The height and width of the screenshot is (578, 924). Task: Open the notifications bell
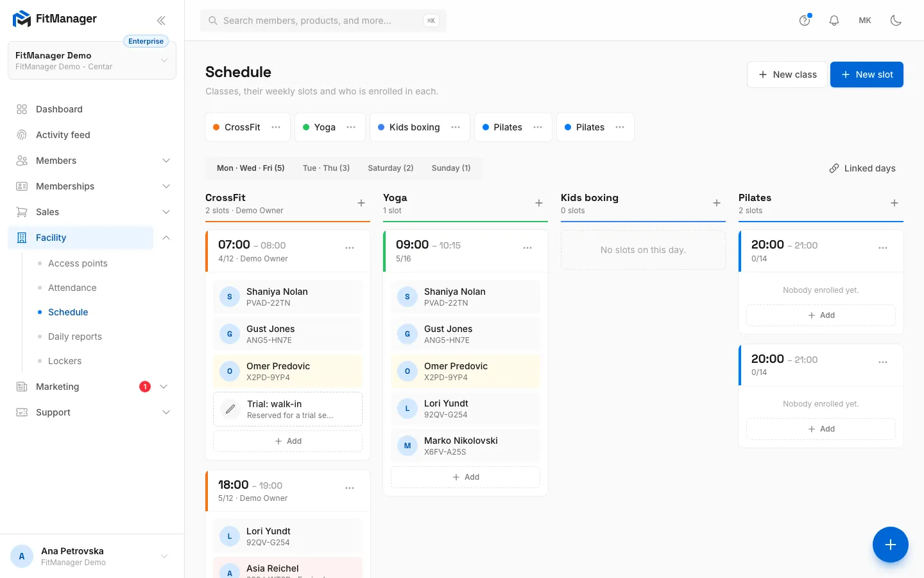[834, 21]
